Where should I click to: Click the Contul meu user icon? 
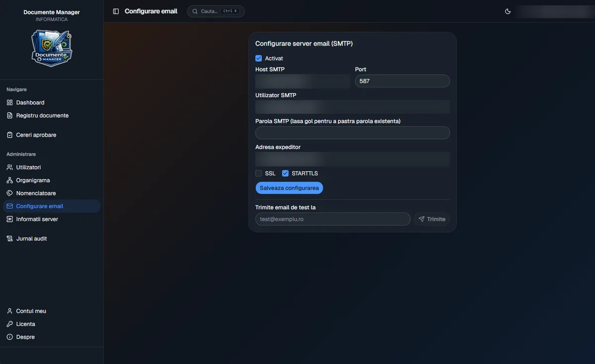click(10, 311)
